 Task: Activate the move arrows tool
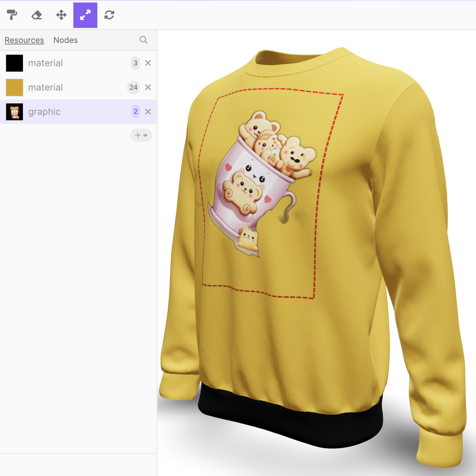click(x=61, y=15)
